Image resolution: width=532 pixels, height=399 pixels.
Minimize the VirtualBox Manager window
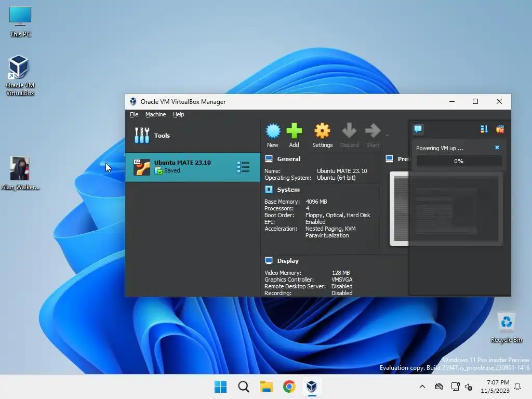pyautogui.click(x=451, y=101)
